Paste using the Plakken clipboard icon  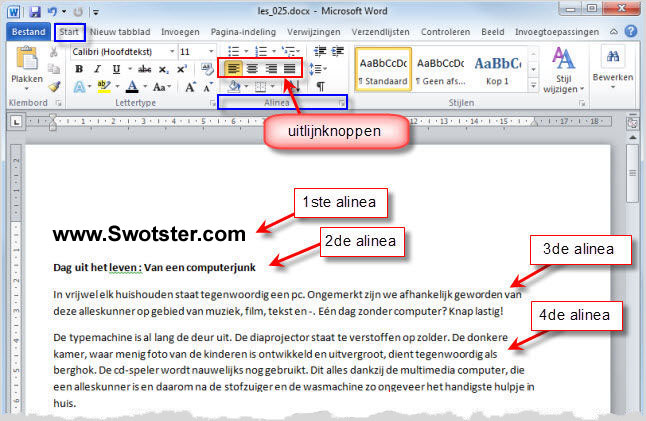(x=27, y=59)
